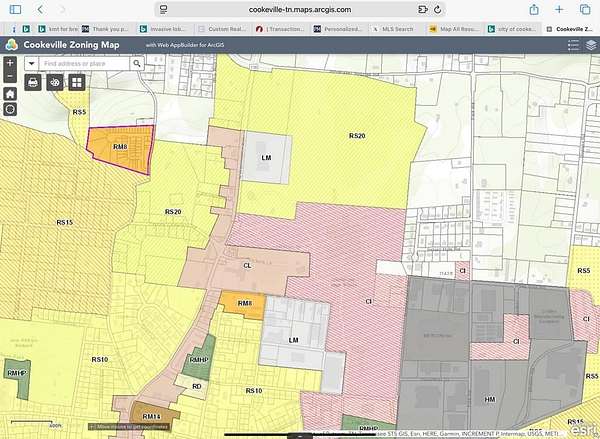Screen dimensions: 600x439
Task: Open the Legend list icon
Action: [573, 45]
